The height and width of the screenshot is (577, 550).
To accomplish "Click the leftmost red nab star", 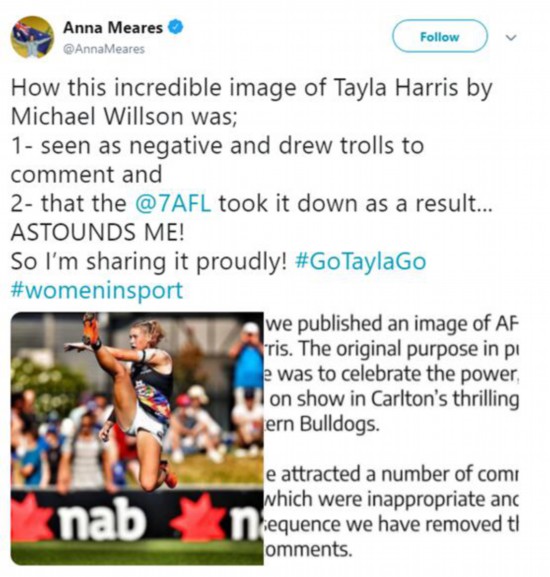I will [x=31, y=517].
